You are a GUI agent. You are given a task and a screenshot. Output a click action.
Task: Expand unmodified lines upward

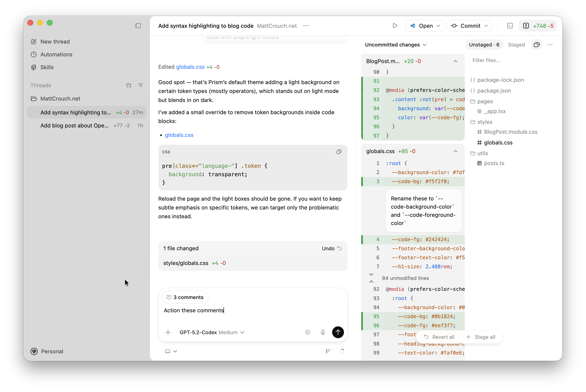[x=371, y=282]
